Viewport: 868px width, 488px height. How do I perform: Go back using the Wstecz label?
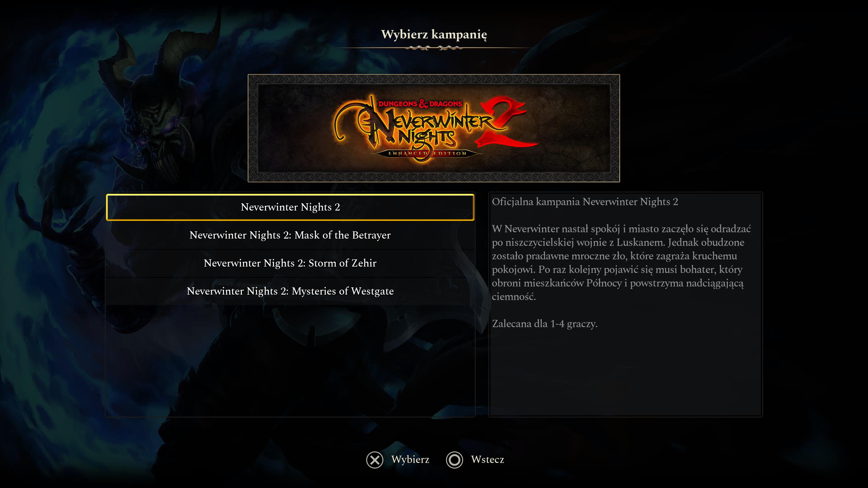(487, 460)
